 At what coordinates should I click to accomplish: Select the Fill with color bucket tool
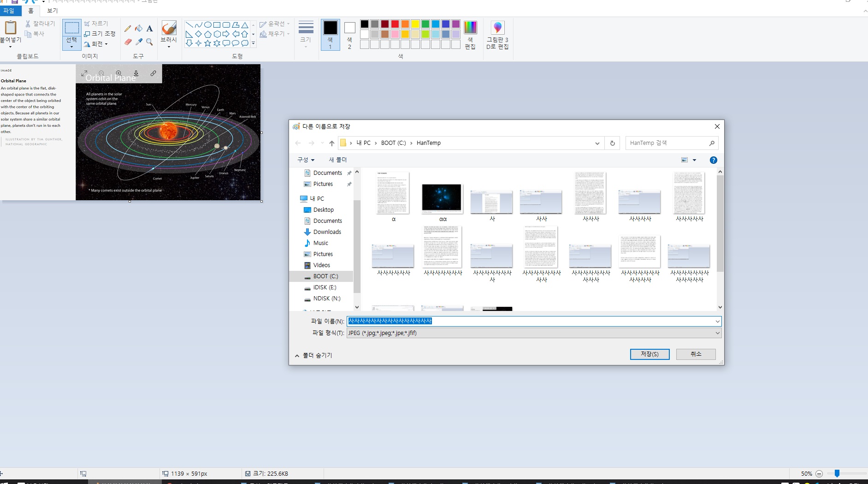(139, 29)
